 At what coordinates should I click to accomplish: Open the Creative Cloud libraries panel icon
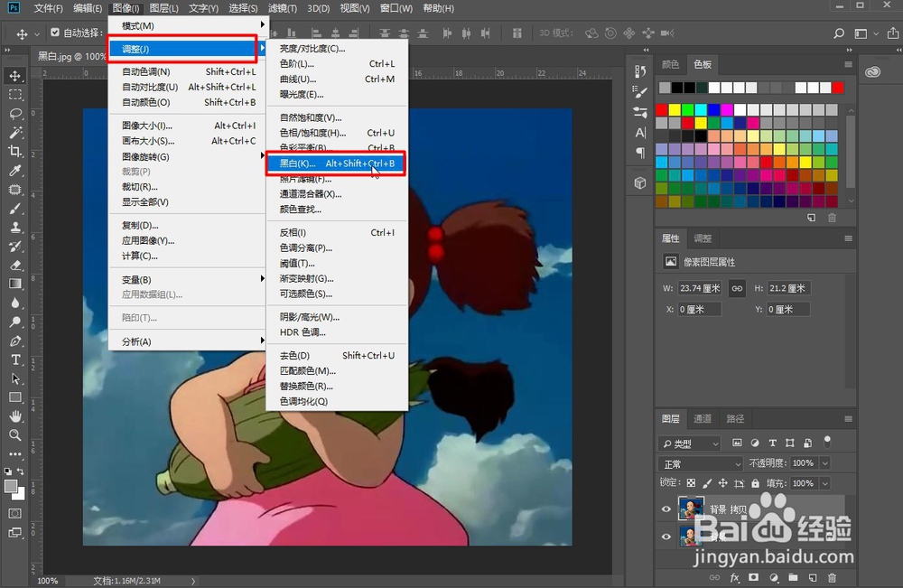(873, 72)
